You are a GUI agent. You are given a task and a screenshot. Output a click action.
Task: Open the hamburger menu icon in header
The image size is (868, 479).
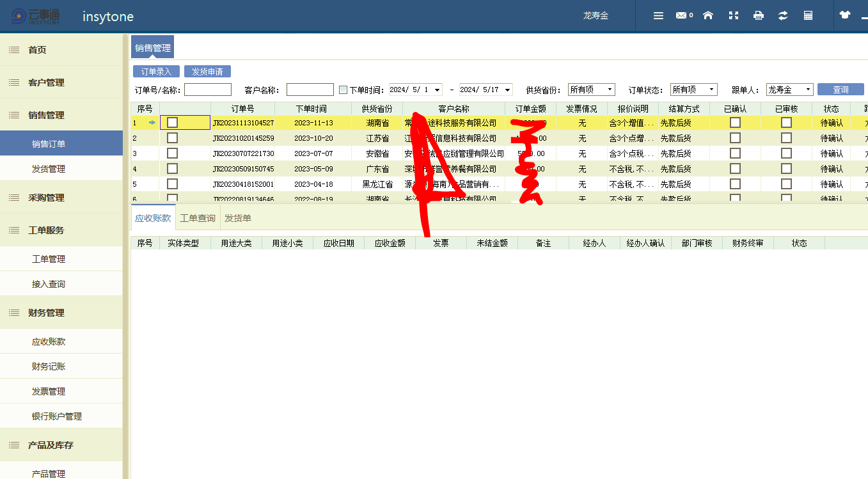658,16
